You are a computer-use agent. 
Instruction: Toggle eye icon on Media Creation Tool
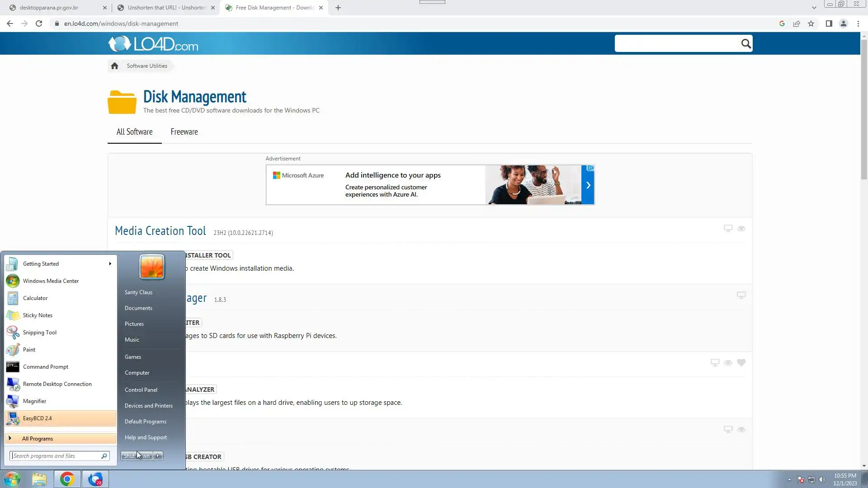[741, 229]
